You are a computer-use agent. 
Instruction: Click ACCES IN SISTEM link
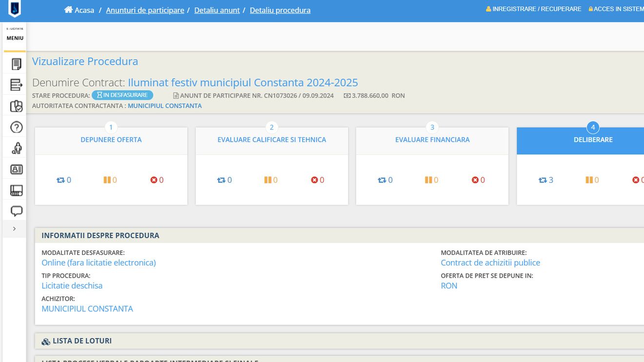618,9
